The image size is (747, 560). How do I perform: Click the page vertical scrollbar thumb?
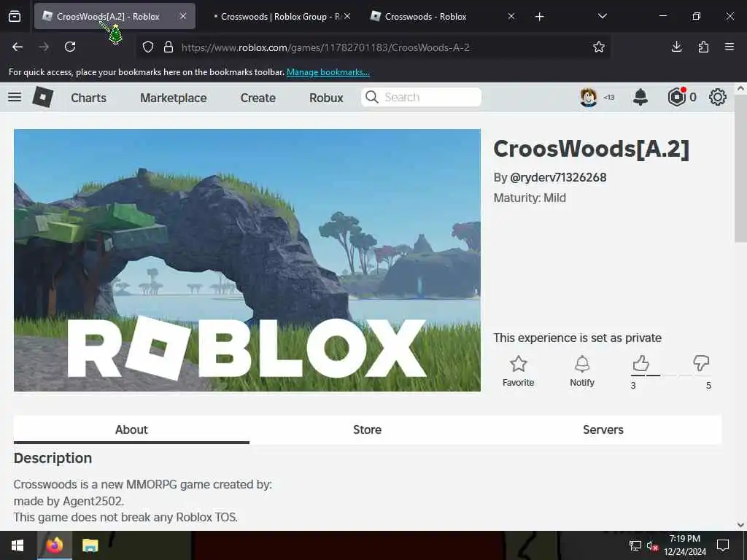click(x=740, y=169)
